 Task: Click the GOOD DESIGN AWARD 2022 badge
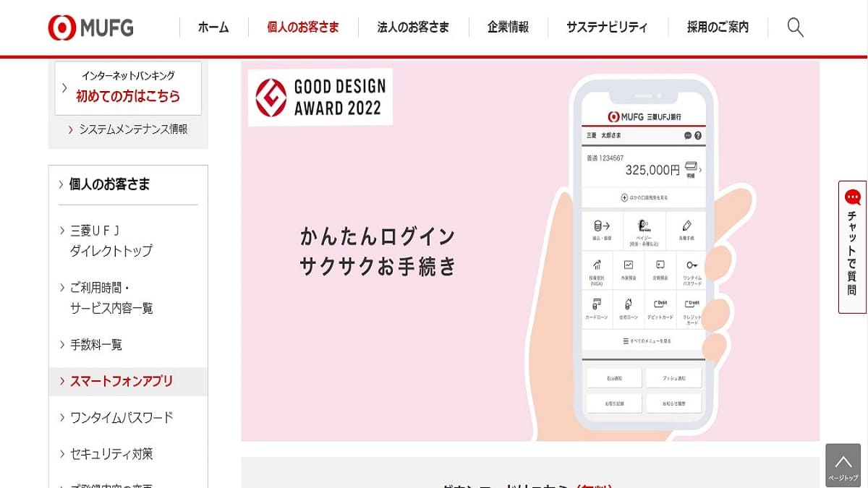[320, 98]
